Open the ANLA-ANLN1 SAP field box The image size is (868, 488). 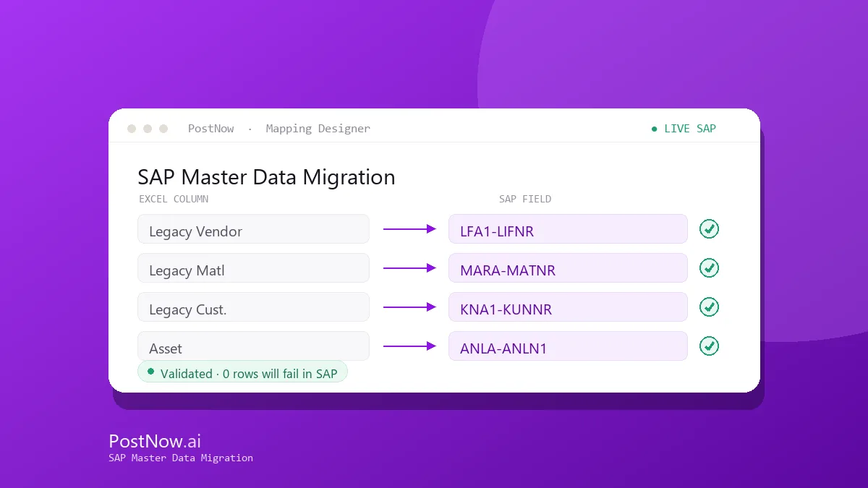568,346
